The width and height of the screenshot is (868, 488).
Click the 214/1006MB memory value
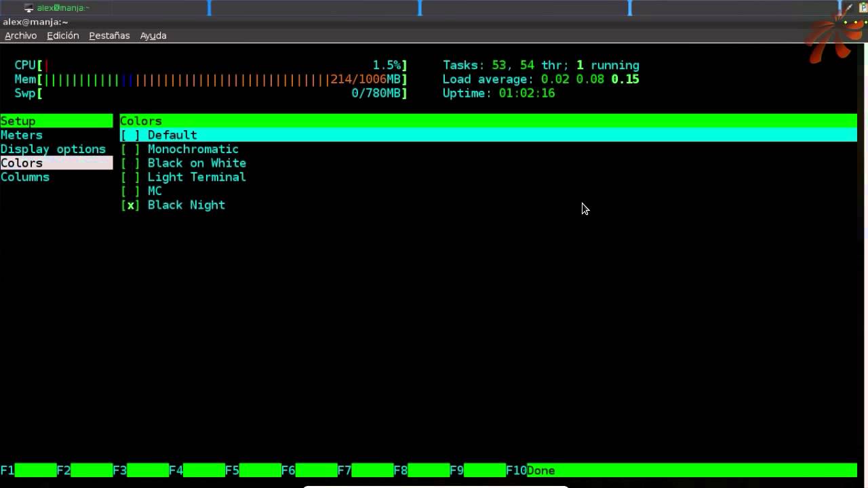366,79
